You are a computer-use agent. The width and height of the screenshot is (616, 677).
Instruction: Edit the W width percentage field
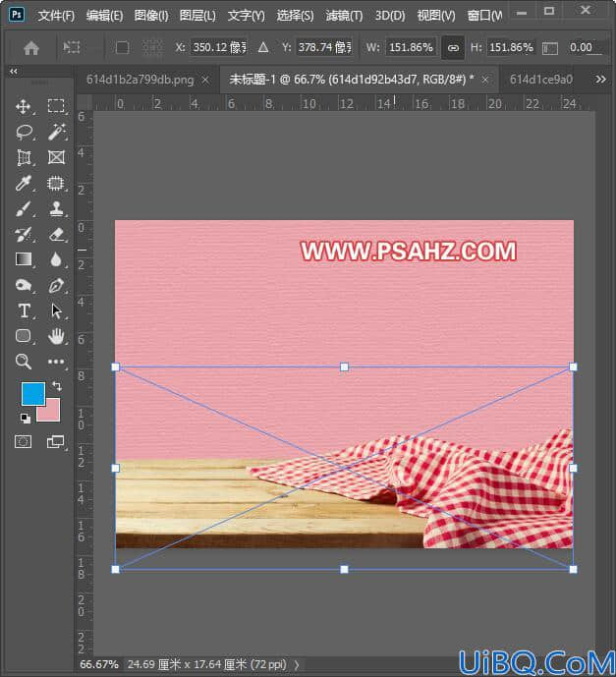coord(411,47)
